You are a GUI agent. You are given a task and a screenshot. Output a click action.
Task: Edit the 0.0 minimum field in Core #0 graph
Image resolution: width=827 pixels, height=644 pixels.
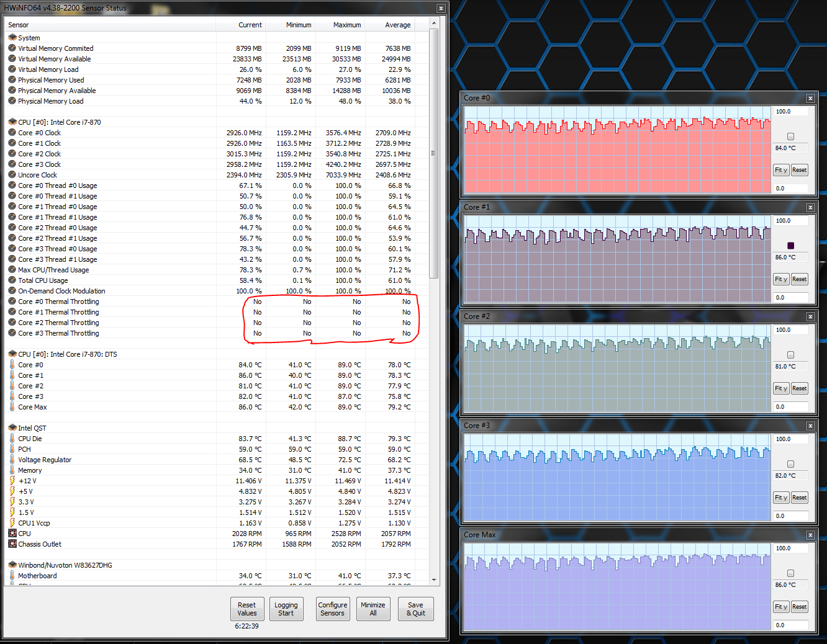pos(791,189)
